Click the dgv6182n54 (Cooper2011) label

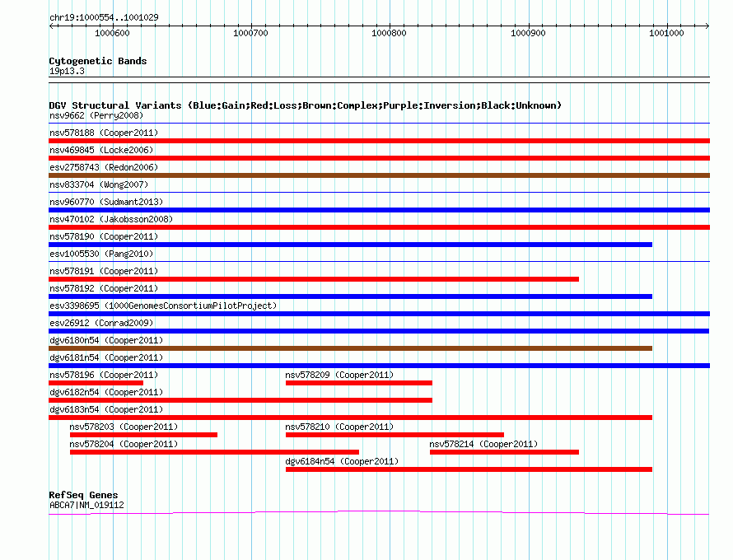point(106,392)
